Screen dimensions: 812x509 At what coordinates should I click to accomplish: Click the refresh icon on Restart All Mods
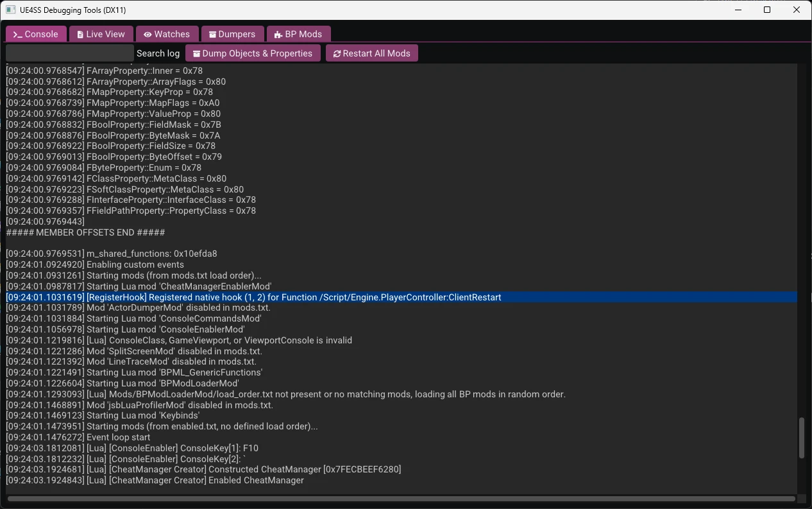pyautogui.click(x=337, y=54)
